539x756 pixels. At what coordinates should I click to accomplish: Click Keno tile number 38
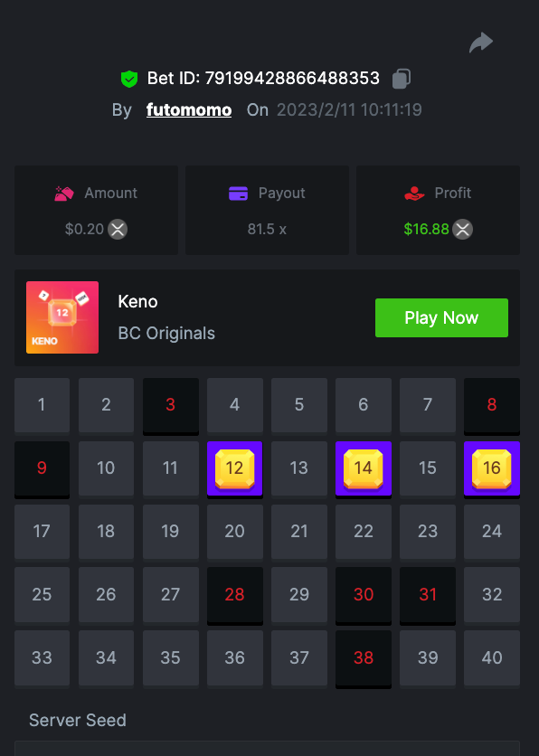[364, 658]
